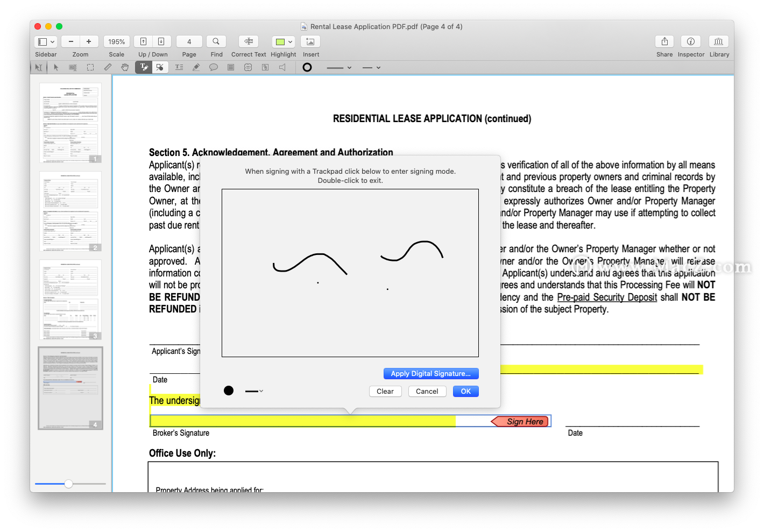Adjust the sidebar thumbnail size slider
Image resolution: width=764 pixels, height=532 pixels.
(x=68, y=484)
